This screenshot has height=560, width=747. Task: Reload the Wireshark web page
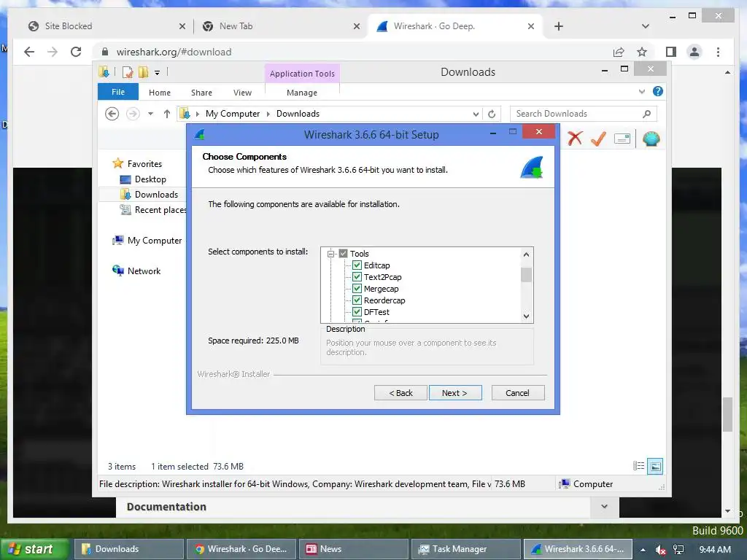[76, 52]
